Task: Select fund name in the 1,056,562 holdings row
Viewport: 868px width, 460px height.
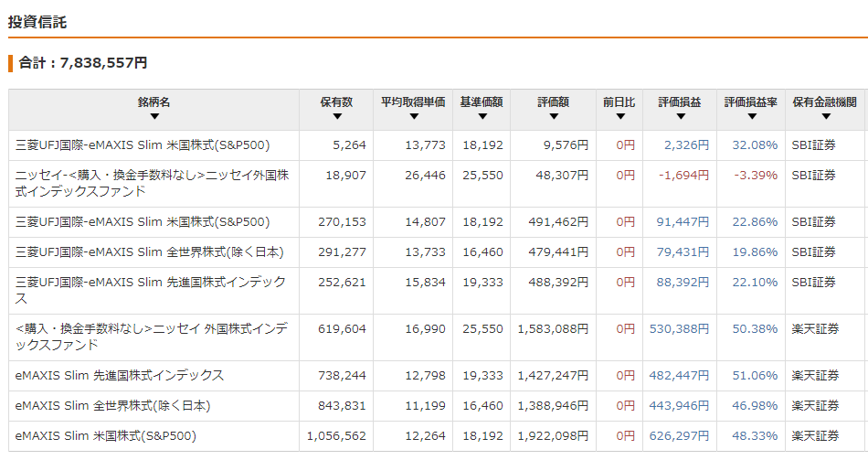Action: 106,436
